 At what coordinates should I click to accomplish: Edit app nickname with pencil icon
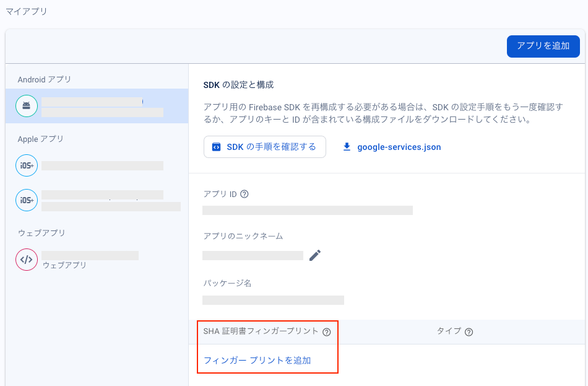[x=315, y=255]
